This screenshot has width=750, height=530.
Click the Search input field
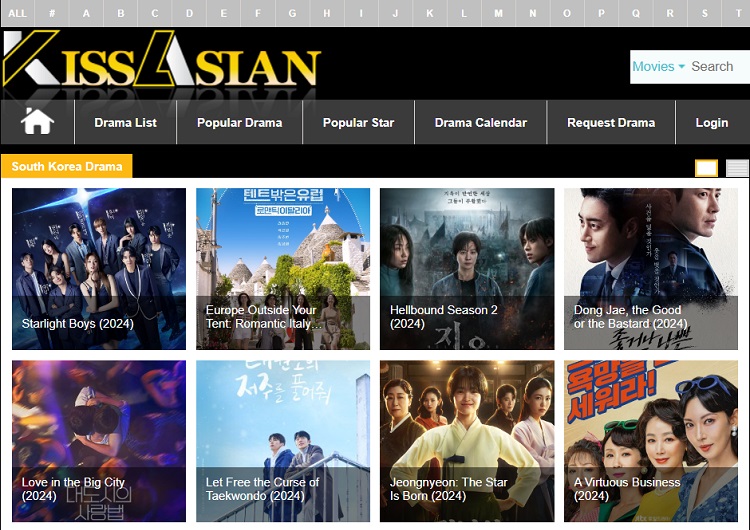(x=718, y=67)
